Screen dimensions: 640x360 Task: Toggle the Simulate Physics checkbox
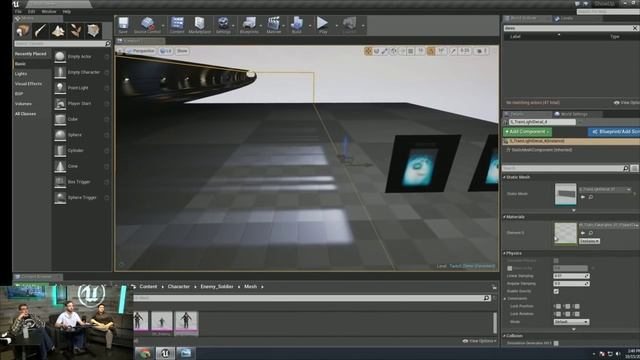pos(556,260)
